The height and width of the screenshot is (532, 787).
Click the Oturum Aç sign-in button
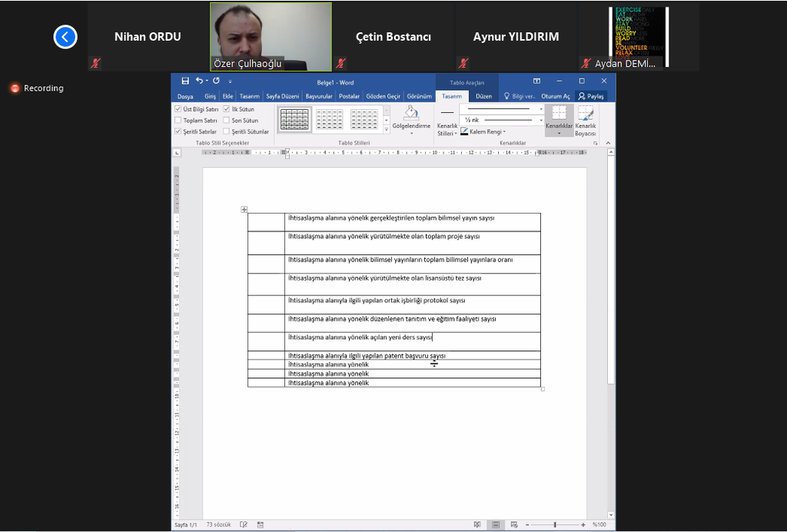pyautogui.click(x=556, y=96)
